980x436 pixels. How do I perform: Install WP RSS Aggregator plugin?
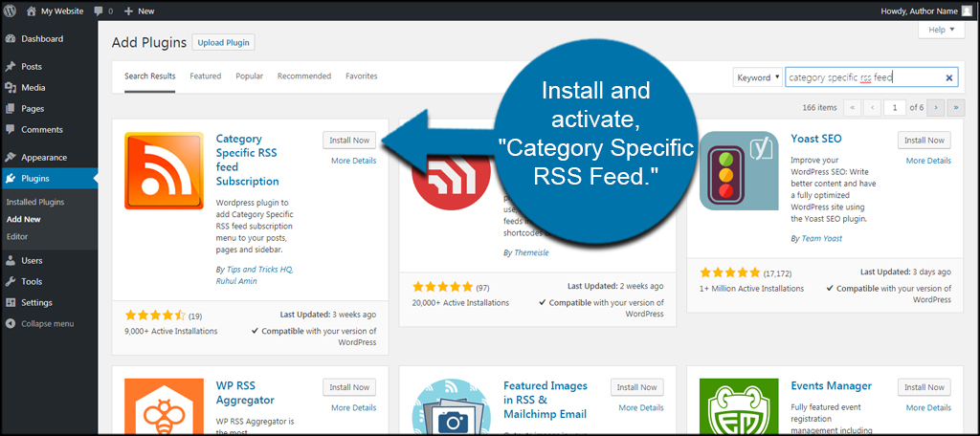(x=349, y=387)
